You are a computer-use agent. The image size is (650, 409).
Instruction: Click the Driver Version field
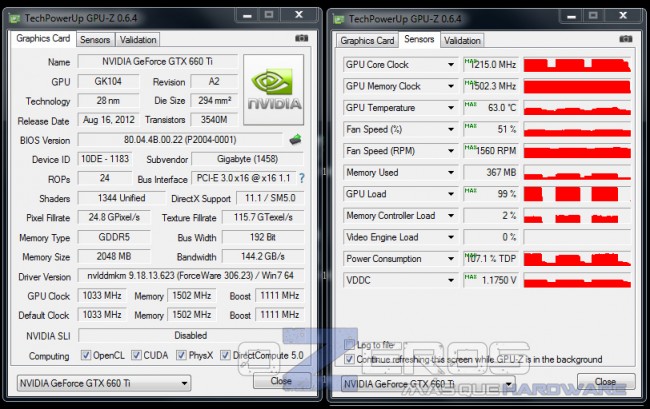pos(191,276)
